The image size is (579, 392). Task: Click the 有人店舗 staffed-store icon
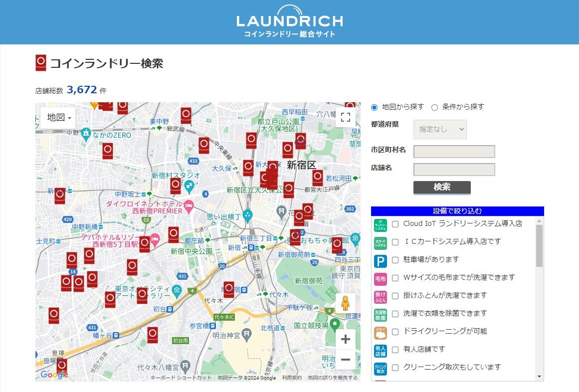tap(381, 349)
